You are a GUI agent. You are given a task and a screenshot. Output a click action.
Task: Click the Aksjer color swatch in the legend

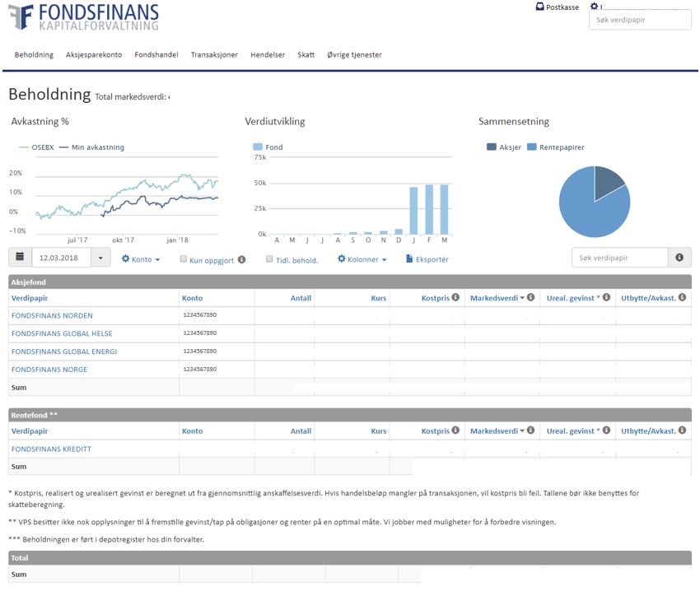(492, 147)
